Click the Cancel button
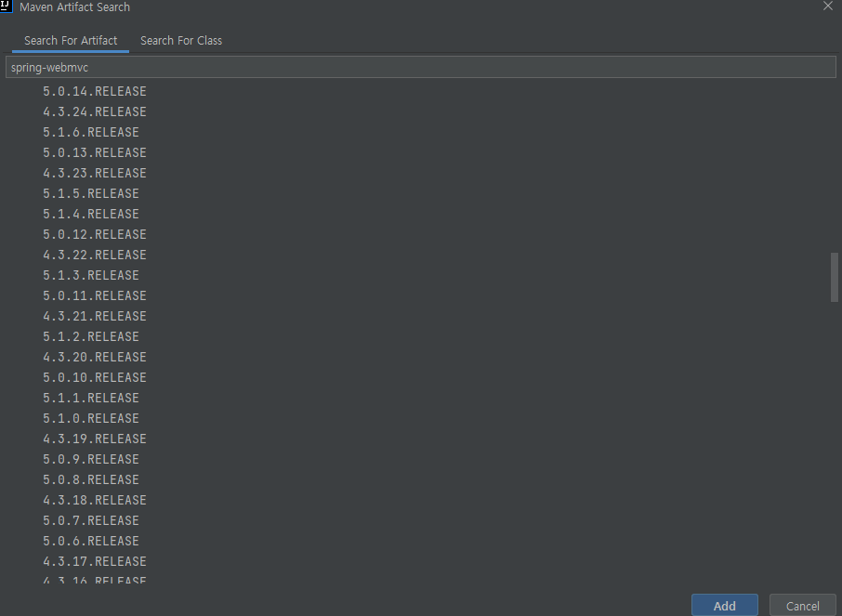Image resolution: width=842 pixels, height=616 pixels. (x=802, y=605)
